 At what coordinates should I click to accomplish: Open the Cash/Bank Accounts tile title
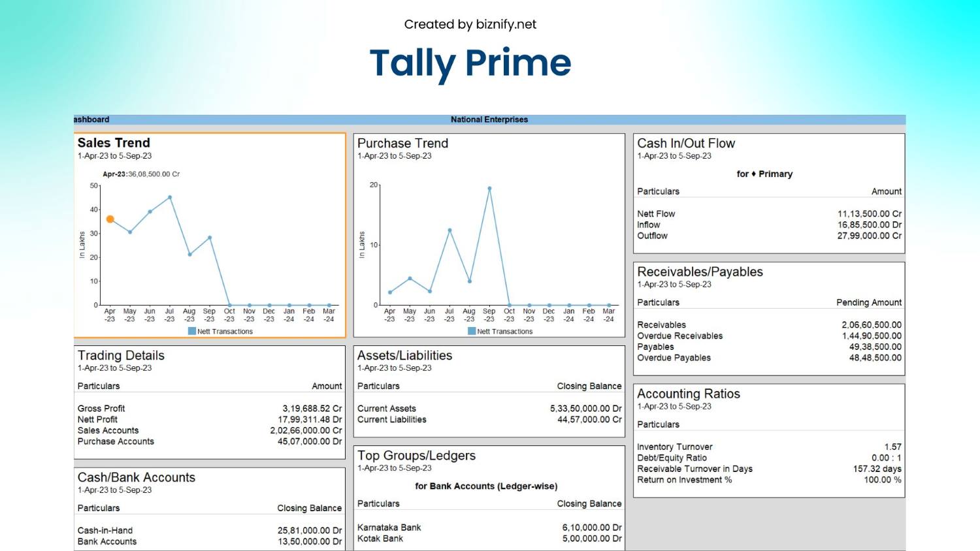tap(136, 477)
